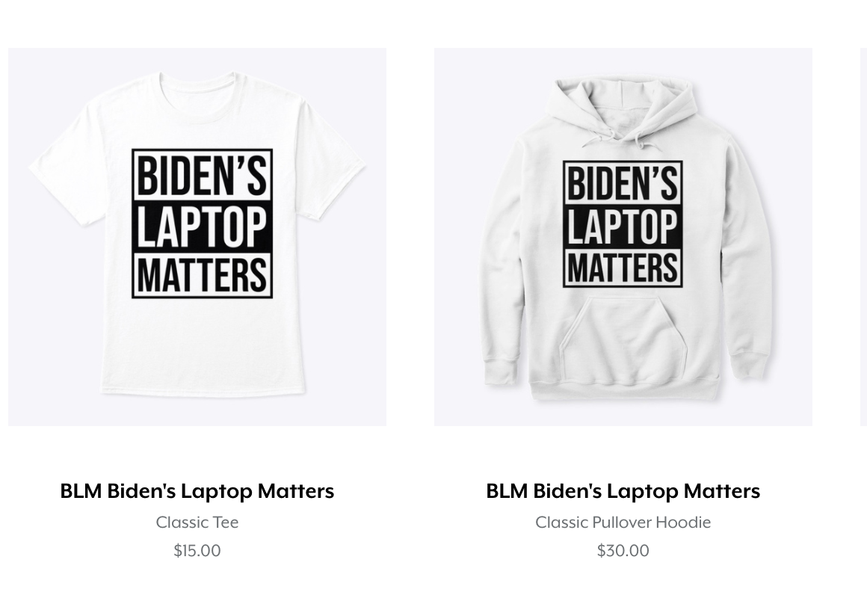
Task: Click the tee's neckline collar
Action: (x=233, y=79)
